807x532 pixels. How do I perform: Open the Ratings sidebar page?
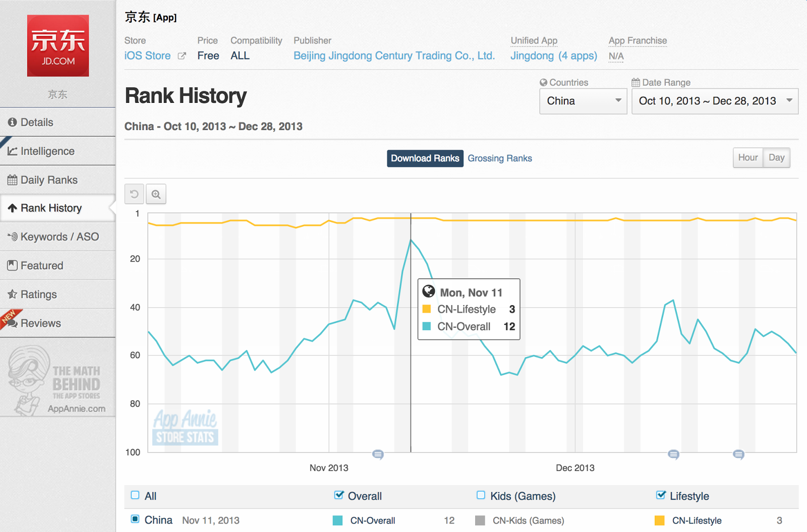(x=57, y=294)
